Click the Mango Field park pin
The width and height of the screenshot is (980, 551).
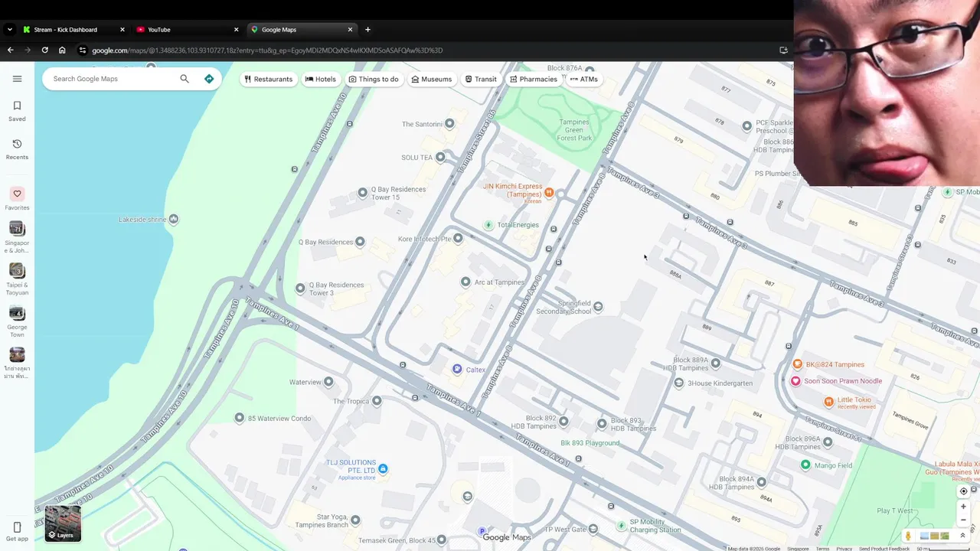(805, 465)
